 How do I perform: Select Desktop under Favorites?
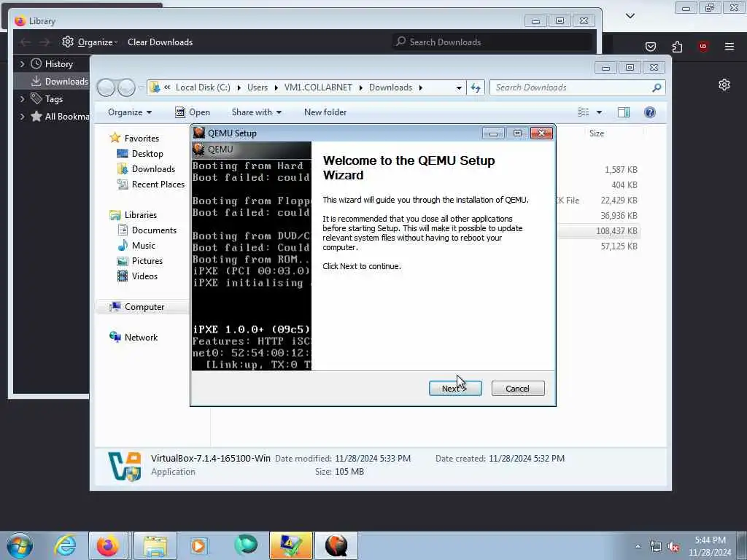click(147, 154)
